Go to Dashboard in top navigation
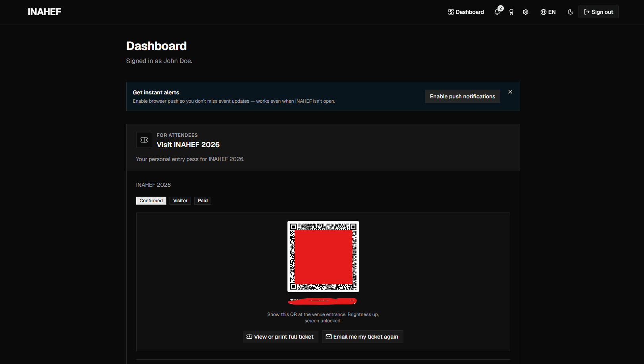644x364 pixels. pos(466,12)
